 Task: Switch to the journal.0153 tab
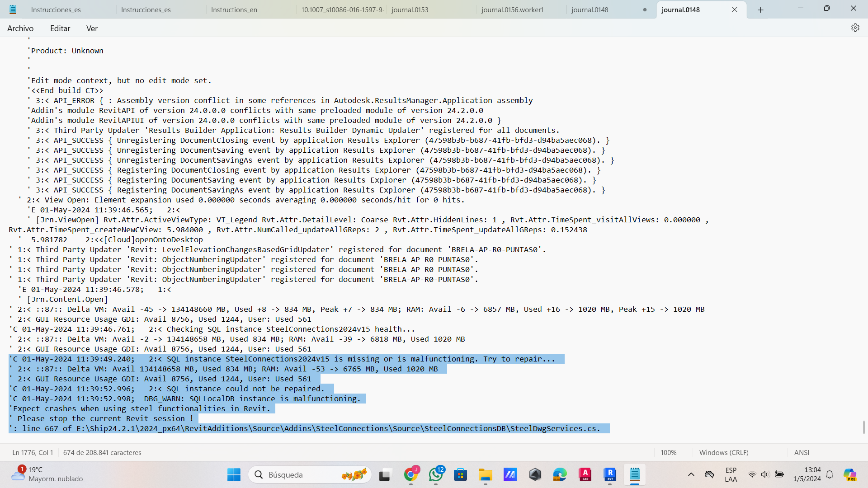tap(410, 9)
